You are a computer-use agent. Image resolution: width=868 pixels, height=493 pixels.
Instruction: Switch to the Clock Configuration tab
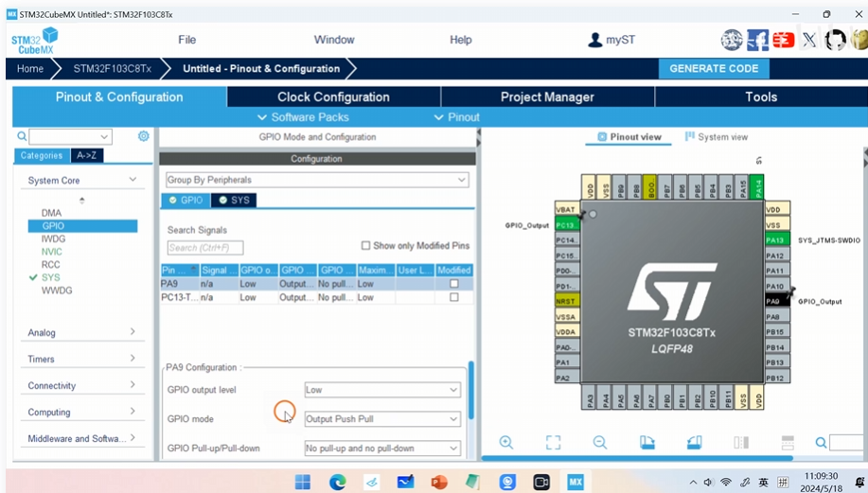point(334,97)
